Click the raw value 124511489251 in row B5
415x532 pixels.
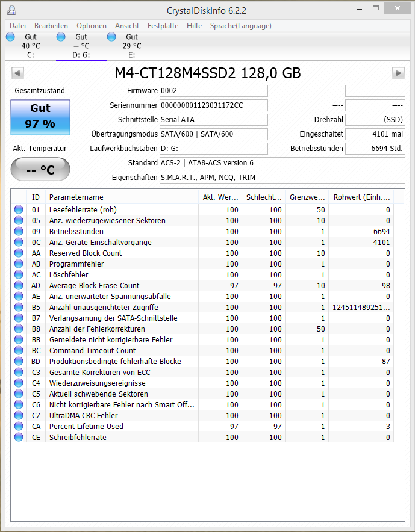(x=361, y=308)
